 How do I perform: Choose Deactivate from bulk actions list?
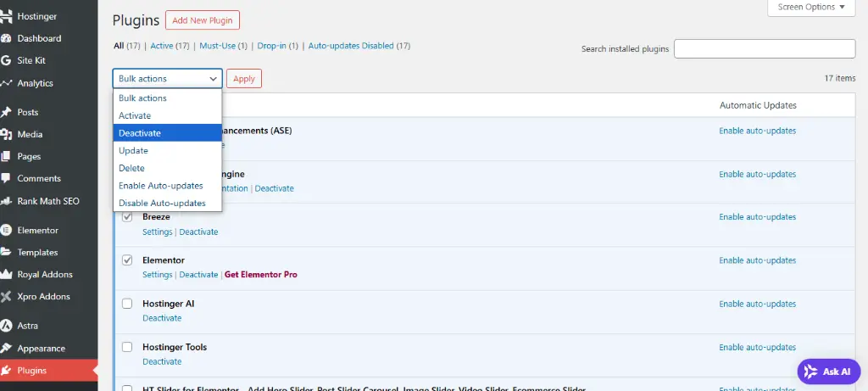point(167,133)
